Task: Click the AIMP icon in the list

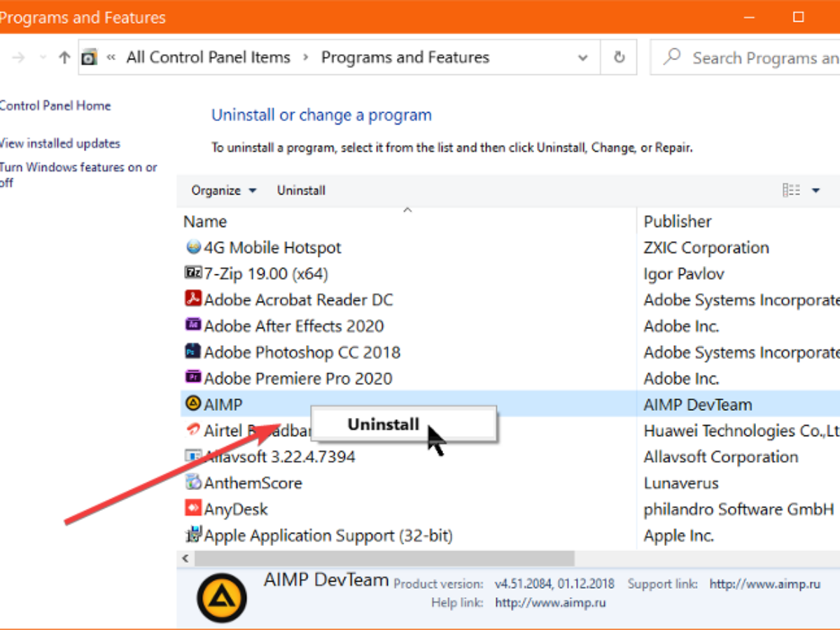Action: pyautogui.click(x=193, y=404)
